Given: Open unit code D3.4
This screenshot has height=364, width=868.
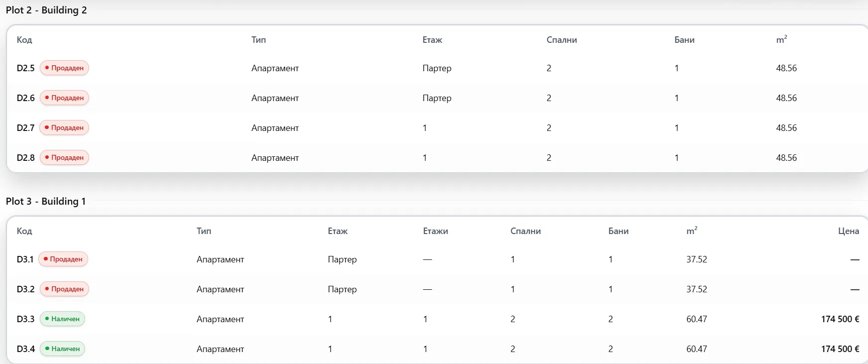Looking at the screenshot, I should (x=26, y=349).
